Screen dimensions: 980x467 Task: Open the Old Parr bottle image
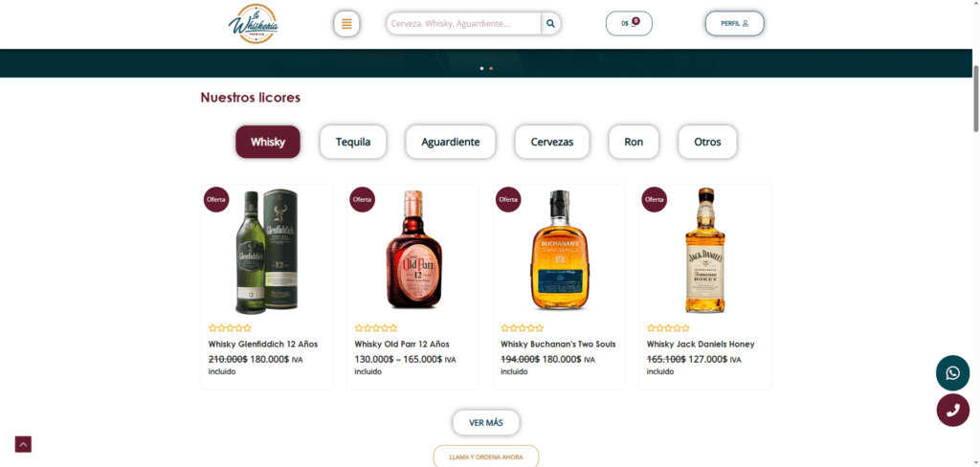click(413, 250)
